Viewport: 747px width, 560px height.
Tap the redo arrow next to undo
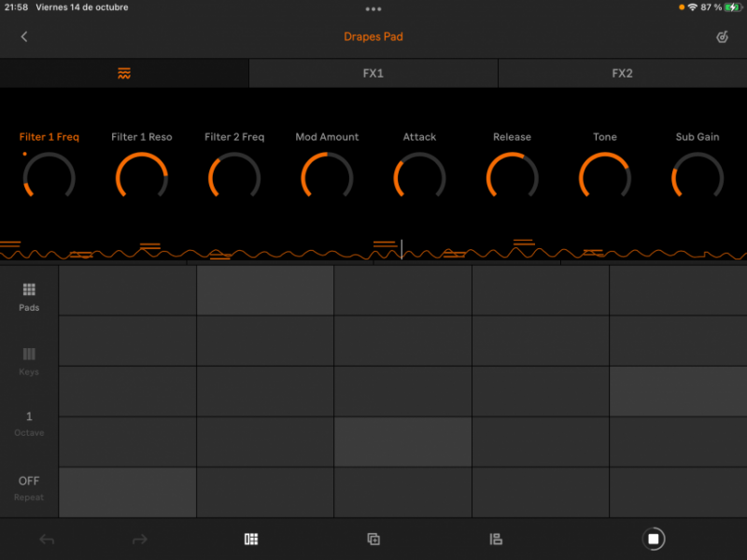(139, 539)
